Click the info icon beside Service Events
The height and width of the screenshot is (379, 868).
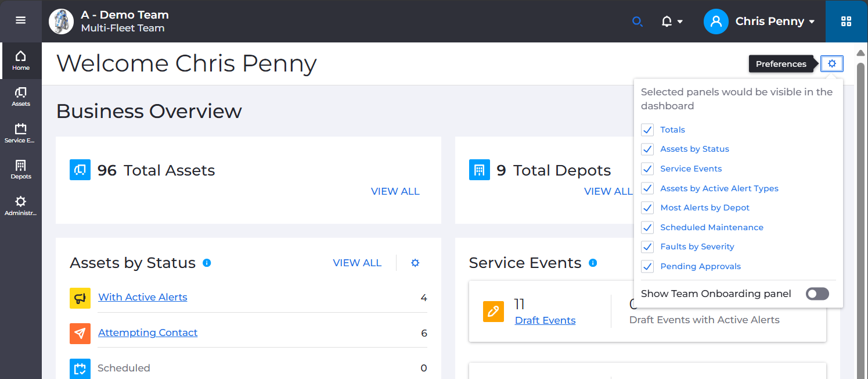point(593,263)
